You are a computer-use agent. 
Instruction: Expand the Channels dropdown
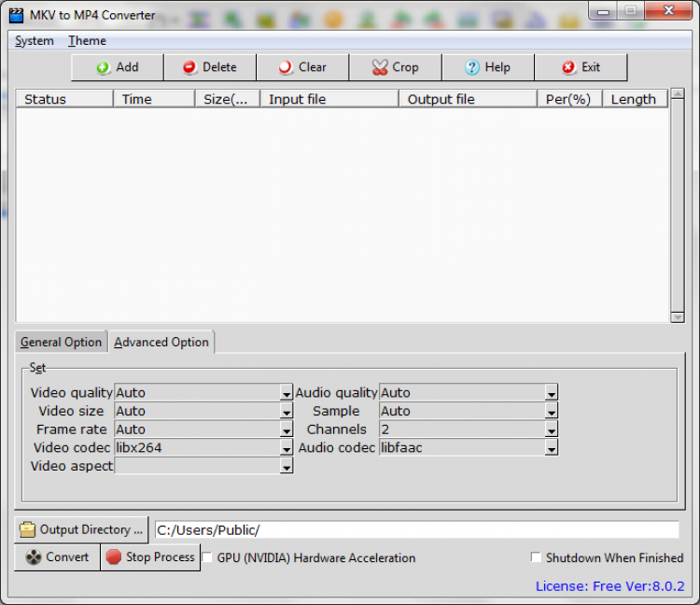(552, 429)
